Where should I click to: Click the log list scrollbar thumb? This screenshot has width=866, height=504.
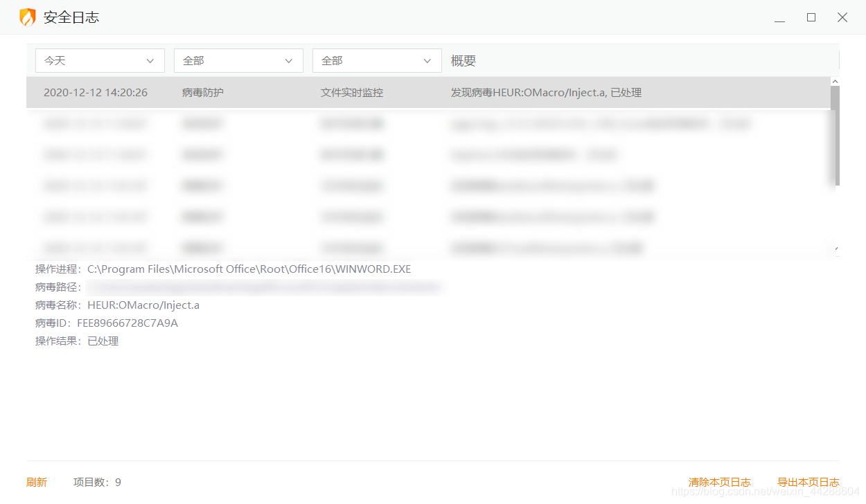pyautogui.click(x=835, y=136)
